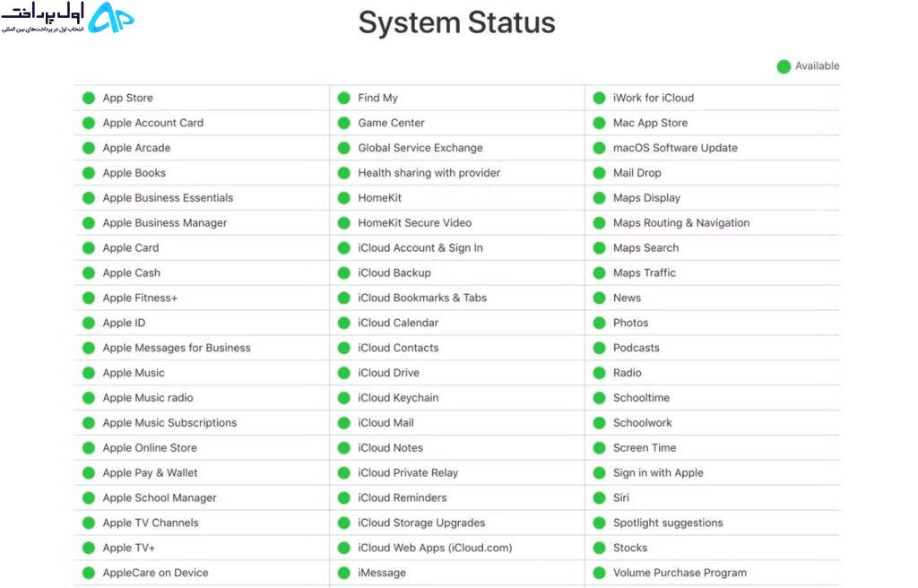Click the System Status heading
The width and height of the screenshot is (918, 588).
point(456,22)
